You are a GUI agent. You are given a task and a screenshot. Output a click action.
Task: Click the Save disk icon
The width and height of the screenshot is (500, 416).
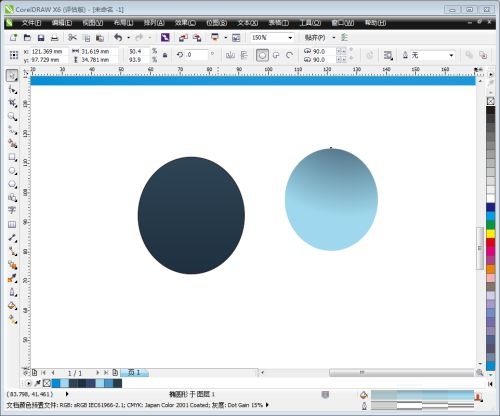(41, 38)
